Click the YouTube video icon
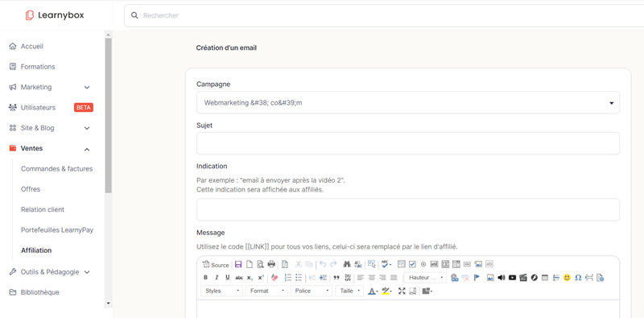Viewport: 644px width, 318px height. [512, 278]
